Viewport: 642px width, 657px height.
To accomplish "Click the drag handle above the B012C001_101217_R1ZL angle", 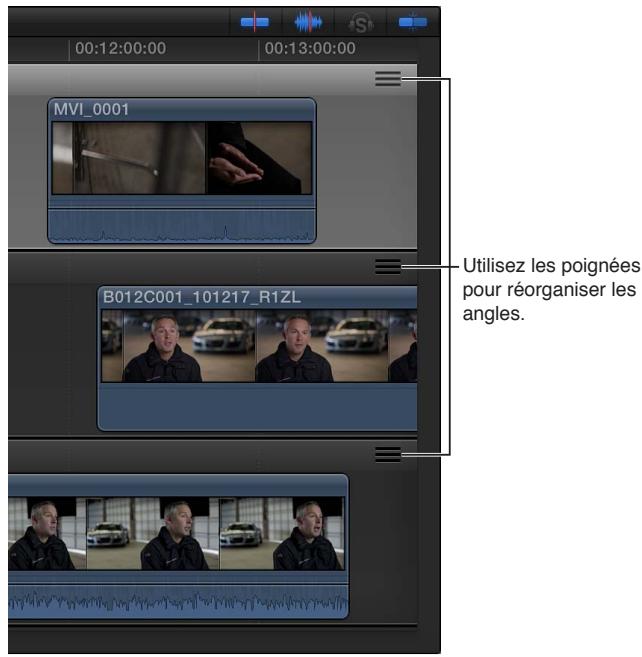I will pyautogui.click(x=388, y=266).
